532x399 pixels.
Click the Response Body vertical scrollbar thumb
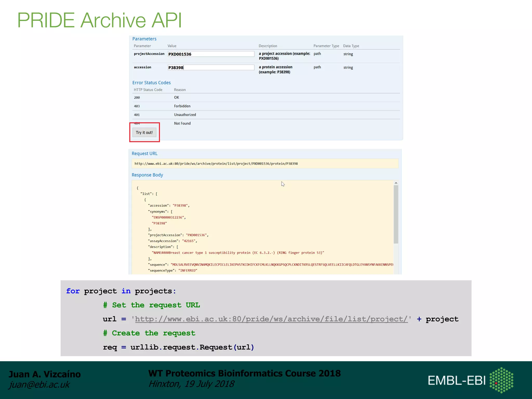pyautogui.click(x=396, y=214)
